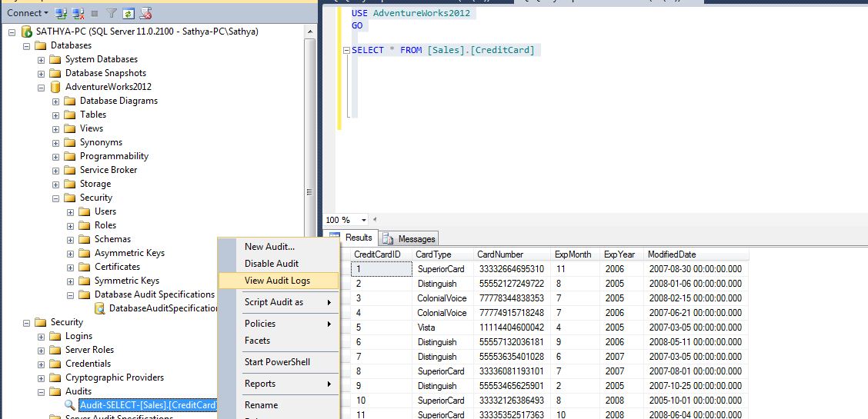868x419 pixels.
Task: Expand the Logins node
Action: tap(41, 336)
